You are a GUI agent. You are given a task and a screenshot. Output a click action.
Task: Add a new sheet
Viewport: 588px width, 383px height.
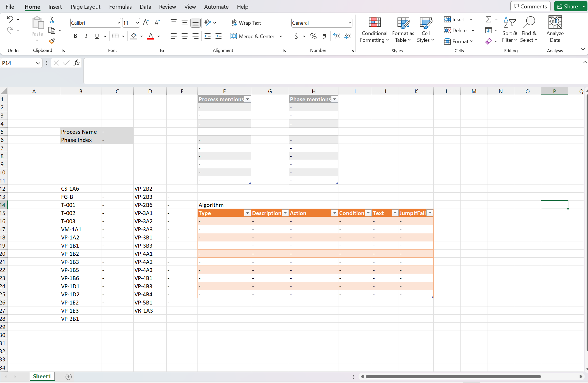point(69,377)
